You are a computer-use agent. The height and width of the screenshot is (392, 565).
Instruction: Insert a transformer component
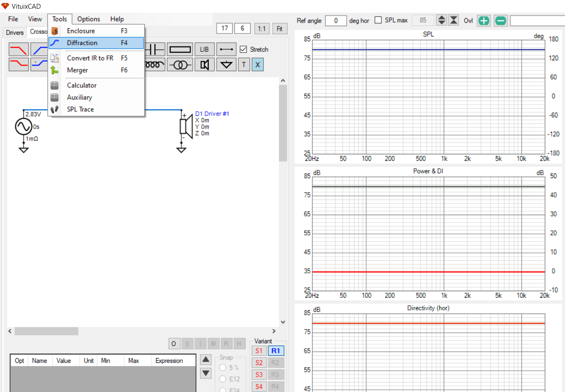(x=180, y=65)
